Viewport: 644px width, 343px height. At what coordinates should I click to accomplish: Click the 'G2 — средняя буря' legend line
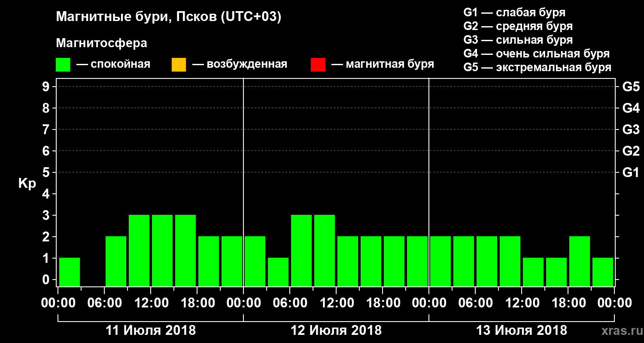pos(518,26)
